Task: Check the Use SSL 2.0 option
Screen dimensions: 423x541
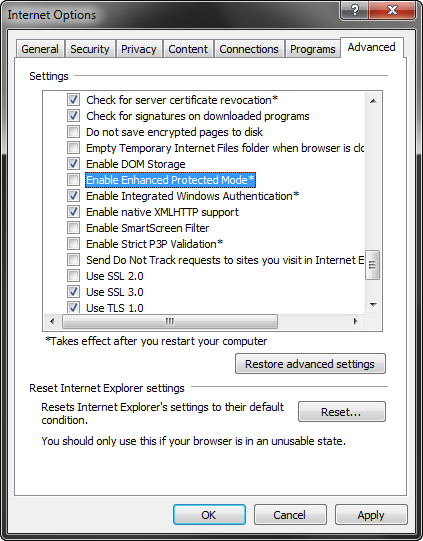Action: coord(73,276)
